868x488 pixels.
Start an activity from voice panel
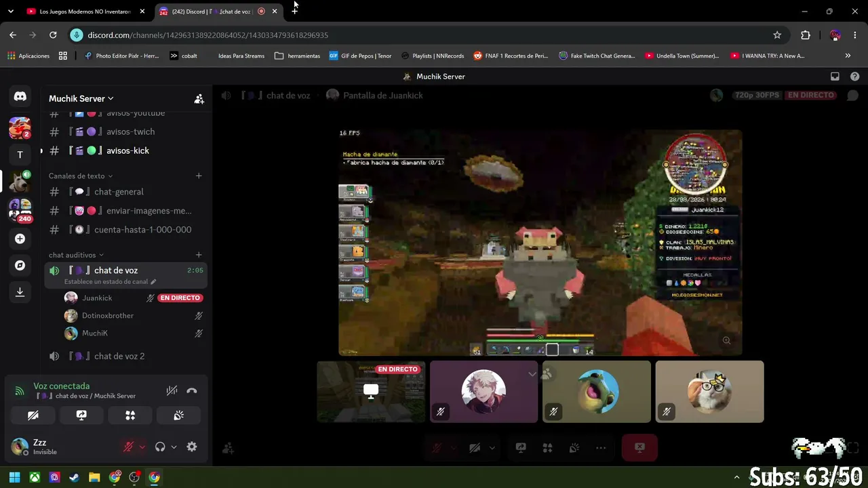(130, 415)
